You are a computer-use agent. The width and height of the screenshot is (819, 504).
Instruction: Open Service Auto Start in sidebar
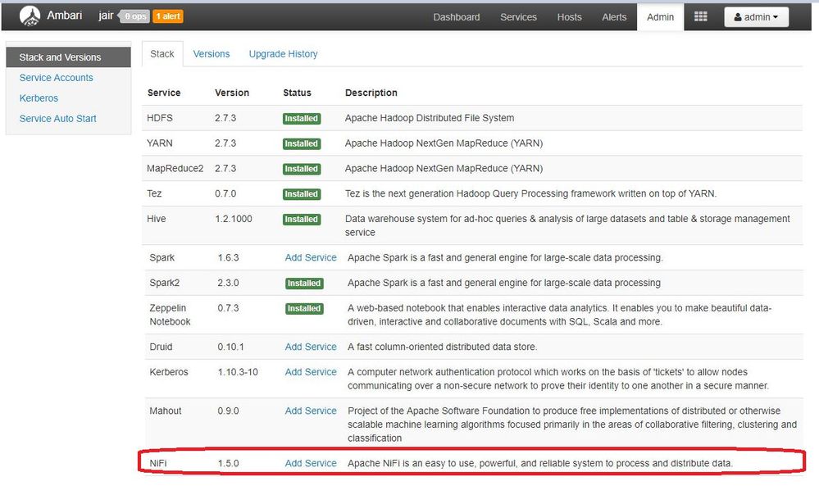point(58,119)
